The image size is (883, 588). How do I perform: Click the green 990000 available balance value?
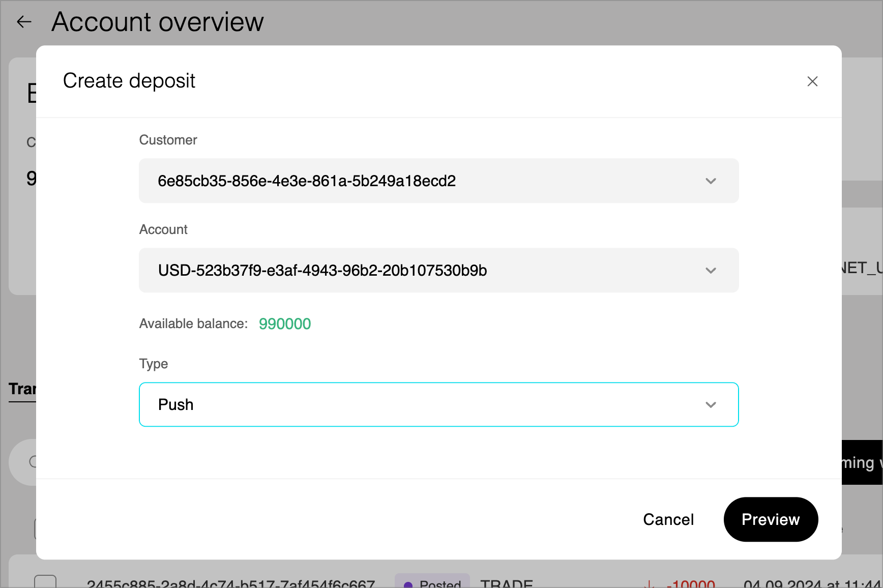tap(285, 324)
